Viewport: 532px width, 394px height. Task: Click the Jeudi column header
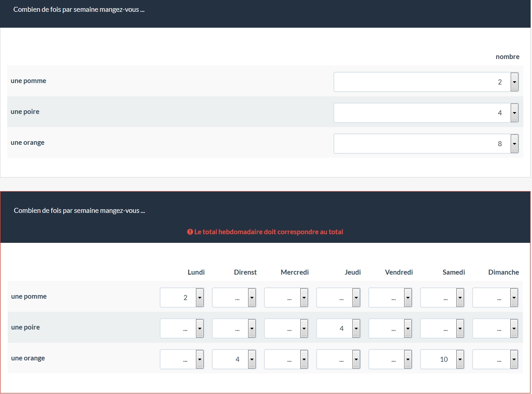coord(352,272)
